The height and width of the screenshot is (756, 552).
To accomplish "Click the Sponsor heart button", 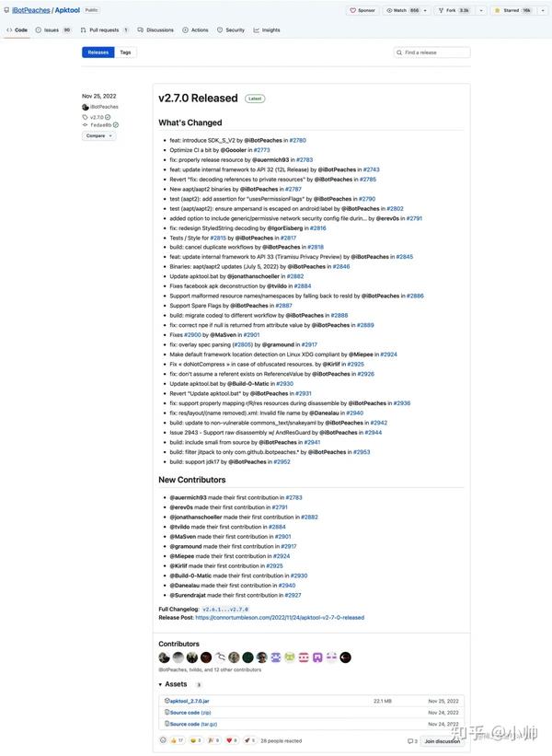I will click(x=362, y=10).
